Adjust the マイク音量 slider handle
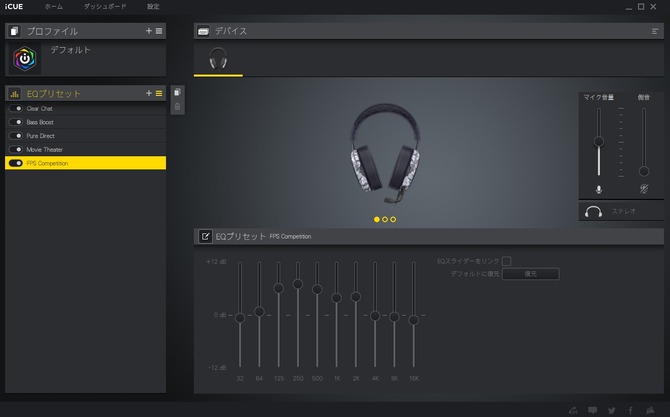The width and height of the screenshot is (670, 417). coord(599,141)
